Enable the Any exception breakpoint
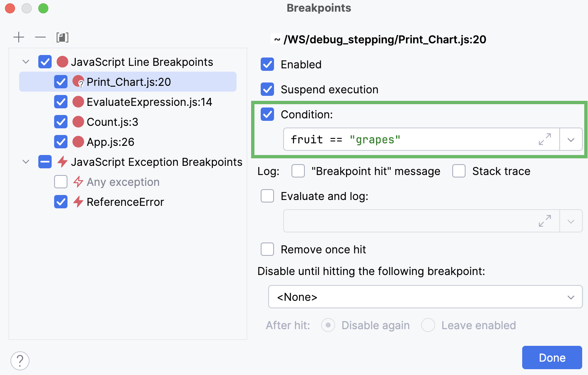Viewport: 588px width, 375px height. [61, 182]
